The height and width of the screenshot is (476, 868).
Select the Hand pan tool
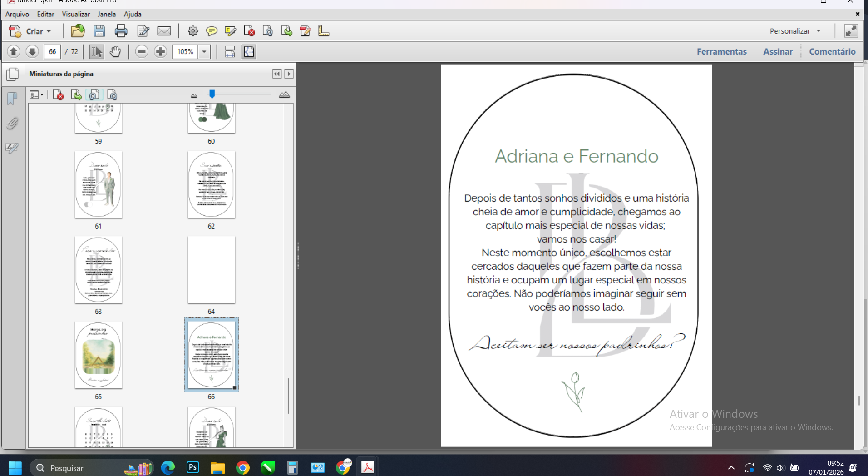click(x=115, y=52)
